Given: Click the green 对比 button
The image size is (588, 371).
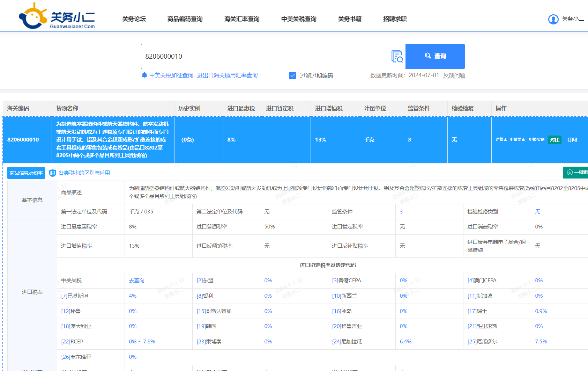Looking at the screenshot, I should 554,140.
